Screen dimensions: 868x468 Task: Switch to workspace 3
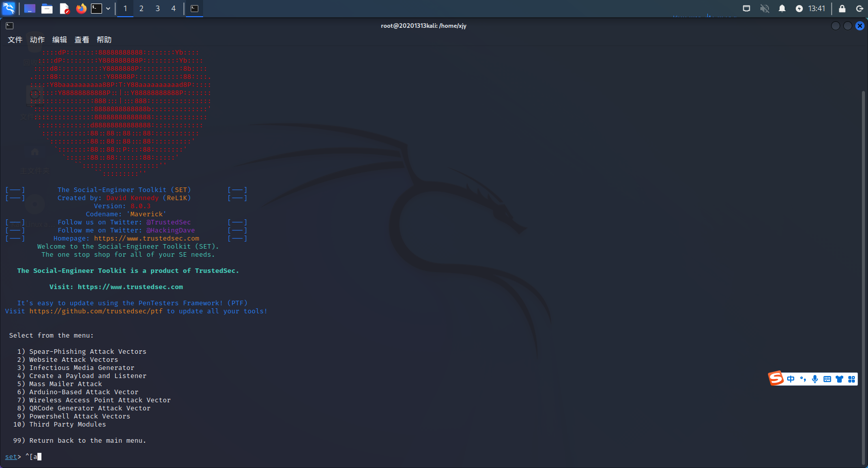click(158, 9)
